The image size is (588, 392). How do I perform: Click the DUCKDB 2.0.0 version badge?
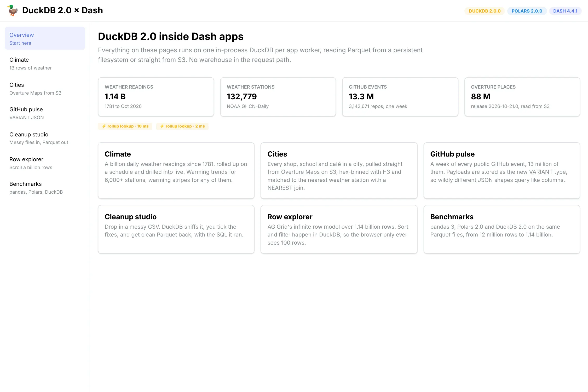coord(485,11)
